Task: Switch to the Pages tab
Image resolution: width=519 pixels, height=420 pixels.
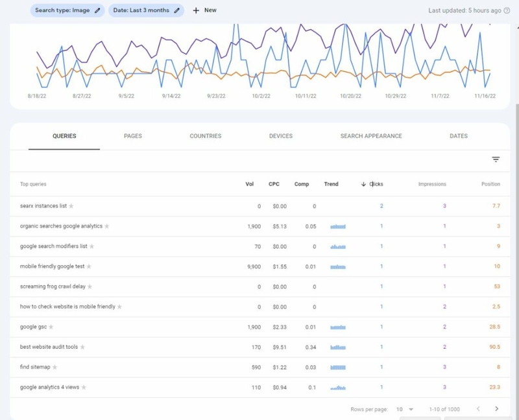Action: (133, 136)
